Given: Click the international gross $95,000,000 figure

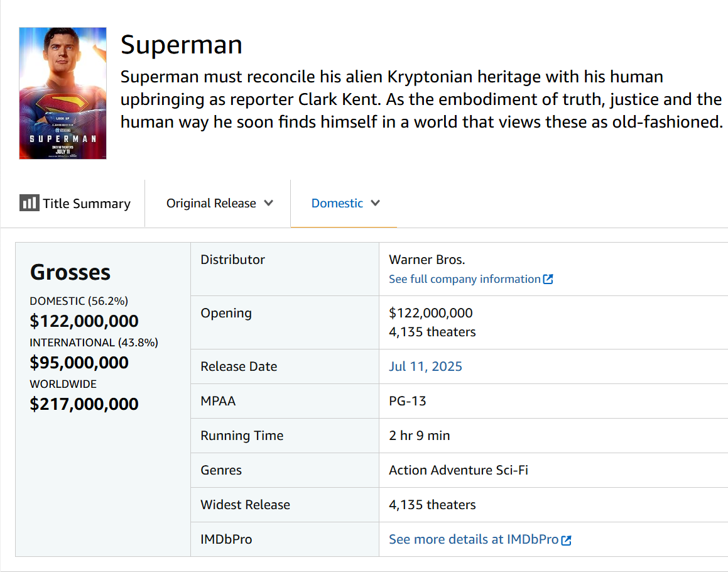Looking at the screenshot, I should click(x=79, y=363).
